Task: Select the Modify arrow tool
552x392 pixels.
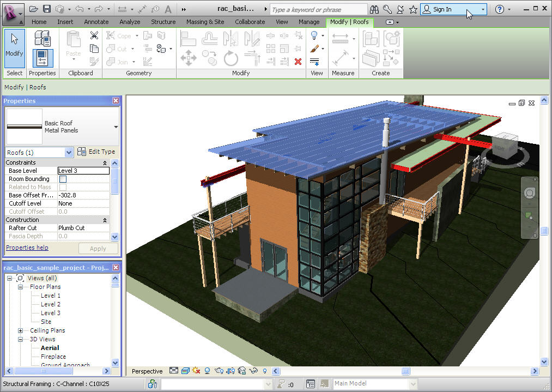Action: coord(14,45)
